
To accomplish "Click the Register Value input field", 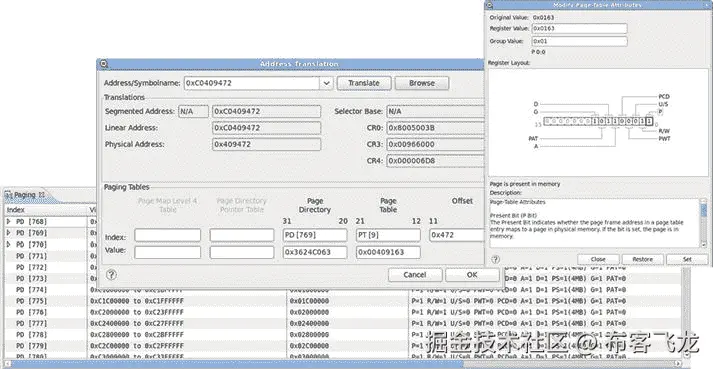I will (579, 28).
